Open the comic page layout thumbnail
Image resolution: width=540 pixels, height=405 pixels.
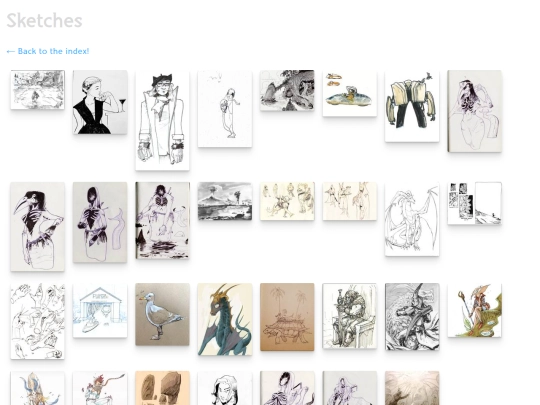point(474,204)
